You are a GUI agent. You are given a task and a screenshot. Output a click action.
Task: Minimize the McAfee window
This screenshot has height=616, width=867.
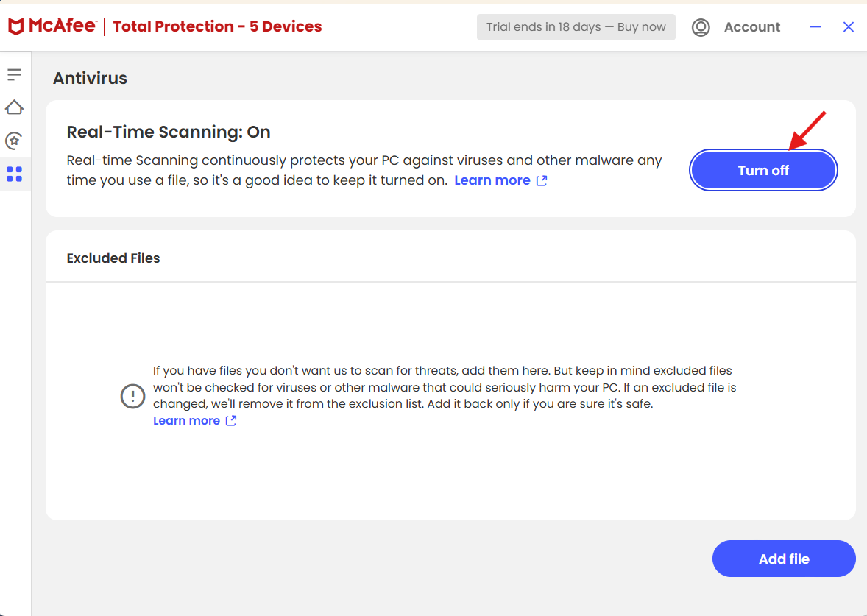click(815, 26)
